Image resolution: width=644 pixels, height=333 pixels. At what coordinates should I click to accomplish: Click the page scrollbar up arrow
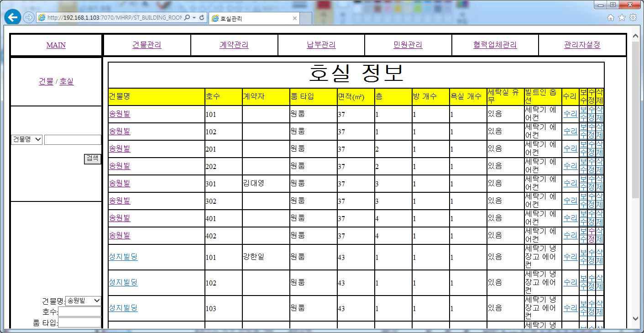click(636, 36)
